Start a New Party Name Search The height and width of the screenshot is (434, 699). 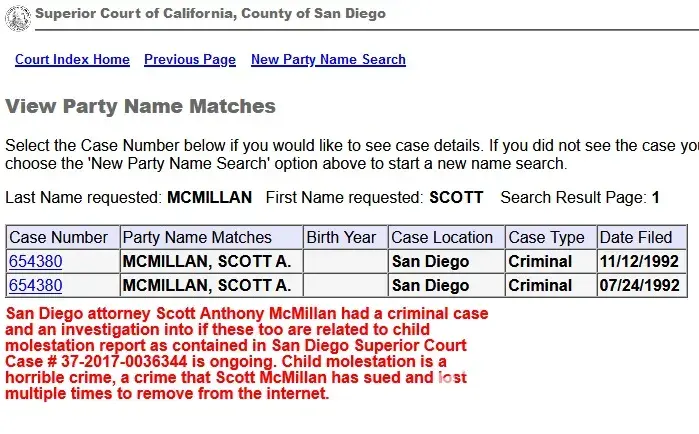tap(328, 60)
